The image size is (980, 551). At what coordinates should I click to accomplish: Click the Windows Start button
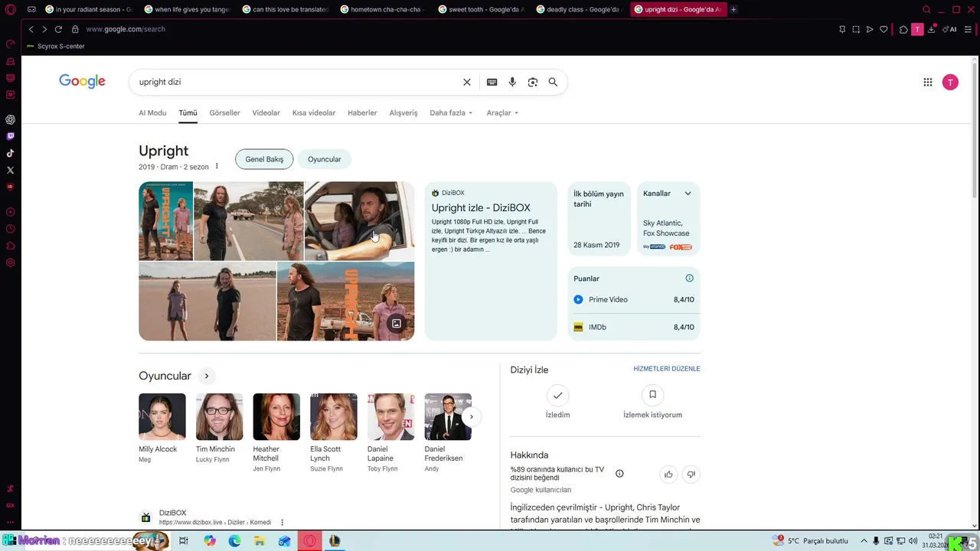point(10,541)
